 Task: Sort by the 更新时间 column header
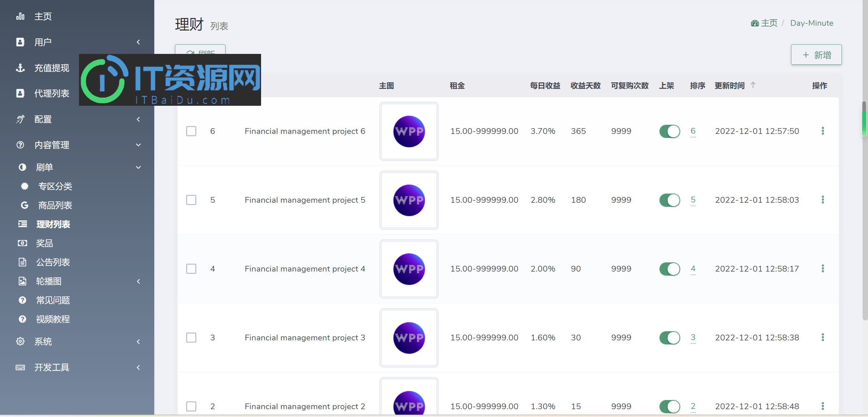click(x=730, y=85)
